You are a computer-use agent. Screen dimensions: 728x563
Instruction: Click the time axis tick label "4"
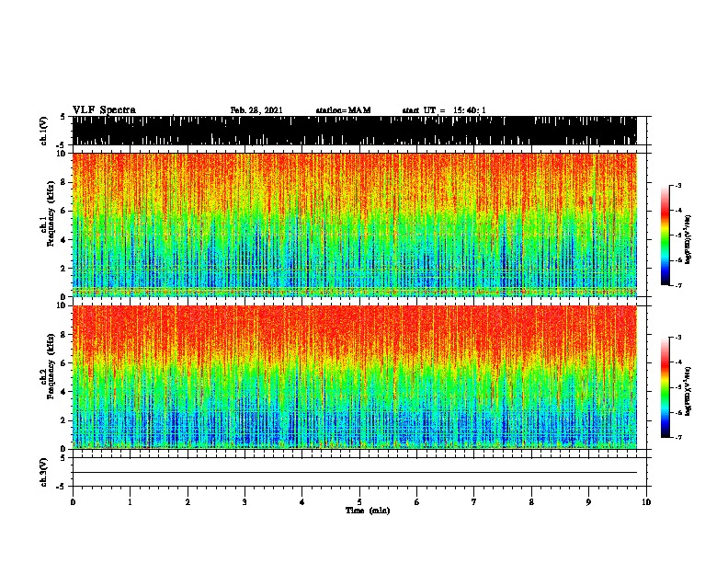point(302,502)
